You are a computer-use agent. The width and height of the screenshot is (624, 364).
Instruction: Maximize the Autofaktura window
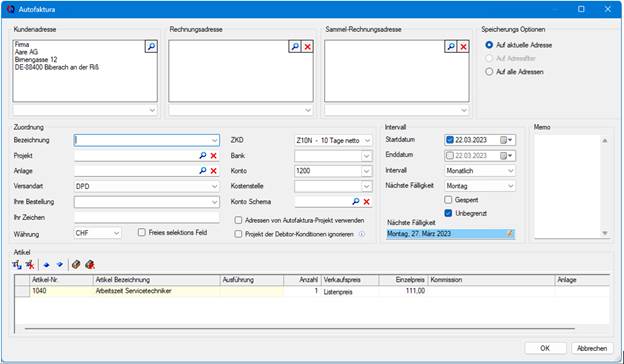(581, 9)
